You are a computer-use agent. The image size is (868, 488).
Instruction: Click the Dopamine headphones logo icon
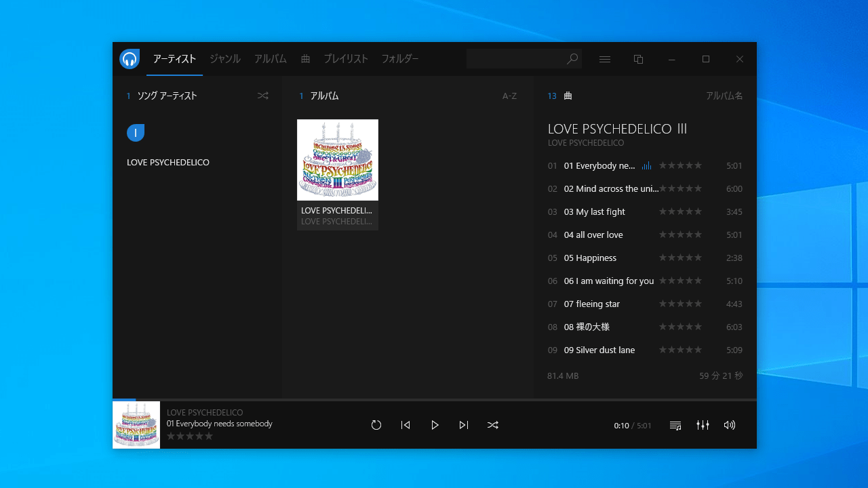click(x=130, y=59)
